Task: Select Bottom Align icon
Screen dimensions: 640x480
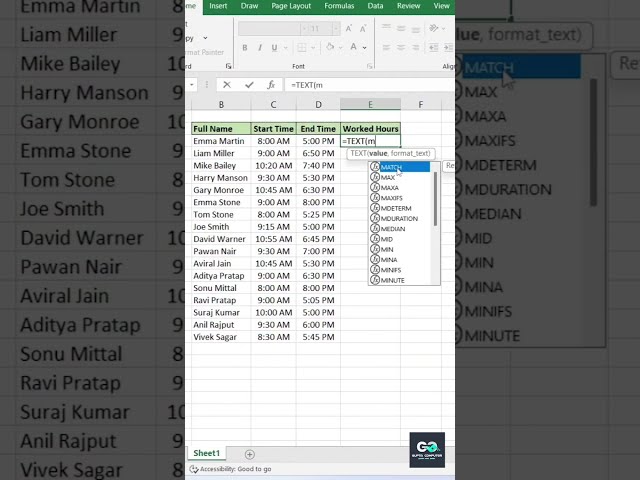Action: click(x=416, y=29)
